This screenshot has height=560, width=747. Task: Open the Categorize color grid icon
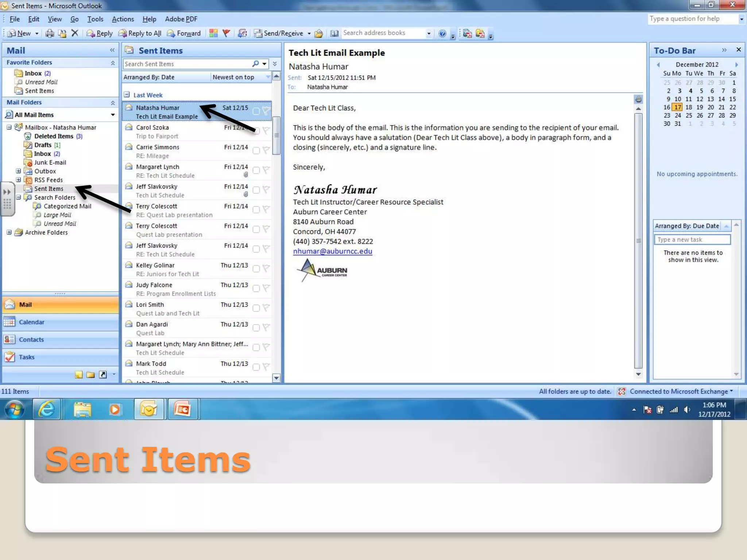[213, 33]
